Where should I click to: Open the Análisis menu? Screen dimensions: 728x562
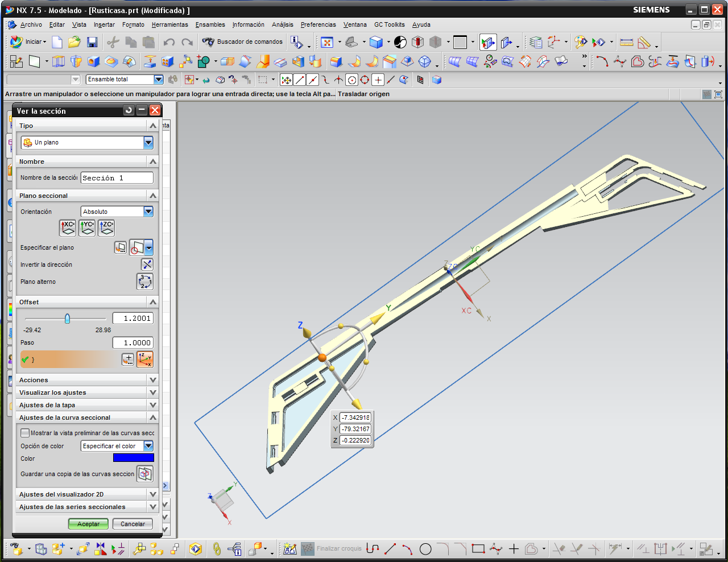282,24
